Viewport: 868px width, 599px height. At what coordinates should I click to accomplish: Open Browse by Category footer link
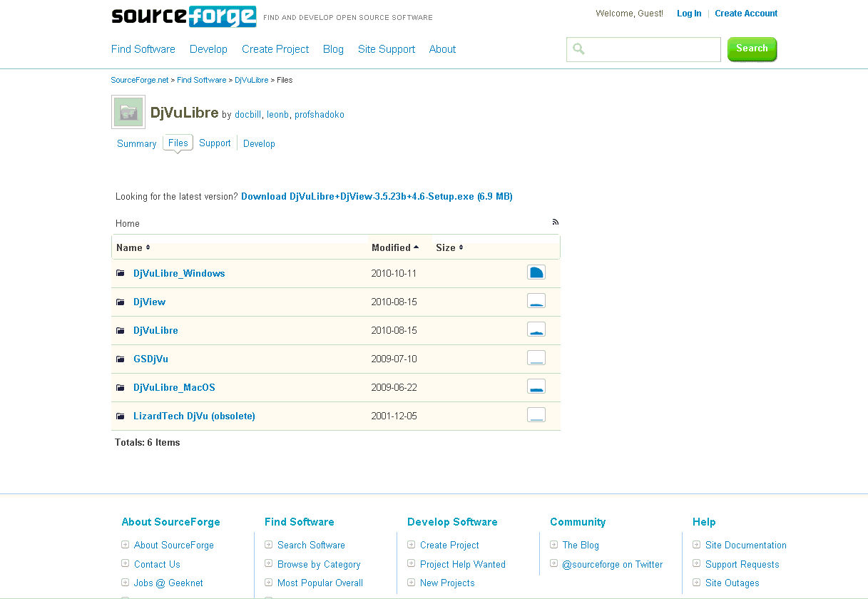[319, 564]
